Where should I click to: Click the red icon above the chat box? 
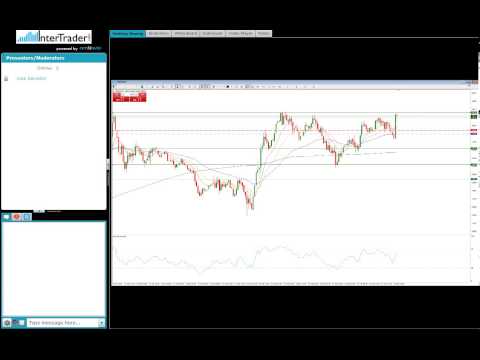coord(16,217)
